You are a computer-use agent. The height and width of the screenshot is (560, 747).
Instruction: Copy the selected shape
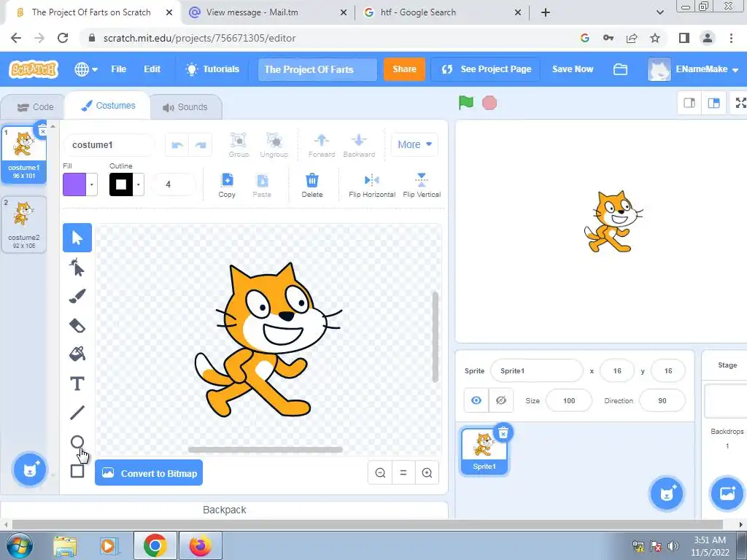click(x=228, y=185)
